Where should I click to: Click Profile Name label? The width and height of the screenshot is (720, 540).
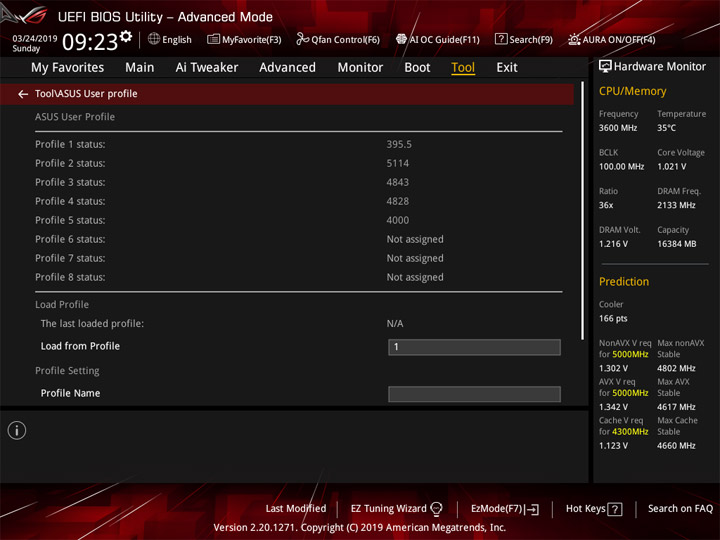(70, 393)
